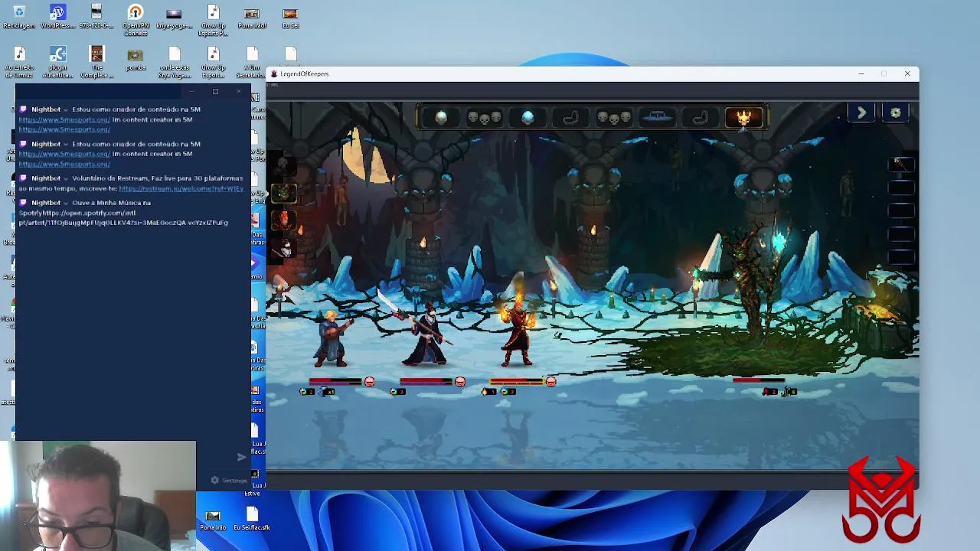Open chat Settings at the bottom
The height and width of the screenshot is (551, 980).
click(229, 481)
